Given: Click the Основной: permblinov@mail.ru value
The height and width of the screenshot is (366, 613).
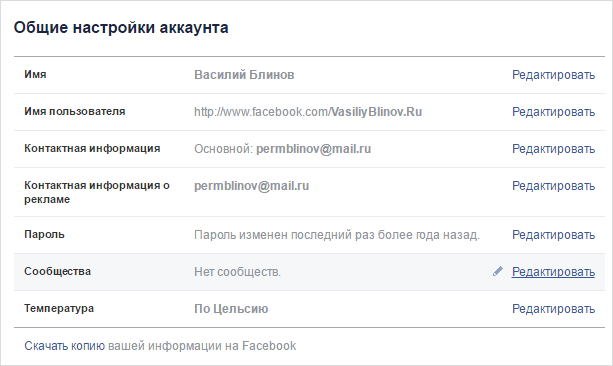Looking at the screenshot, I should [x=283, y=149].
